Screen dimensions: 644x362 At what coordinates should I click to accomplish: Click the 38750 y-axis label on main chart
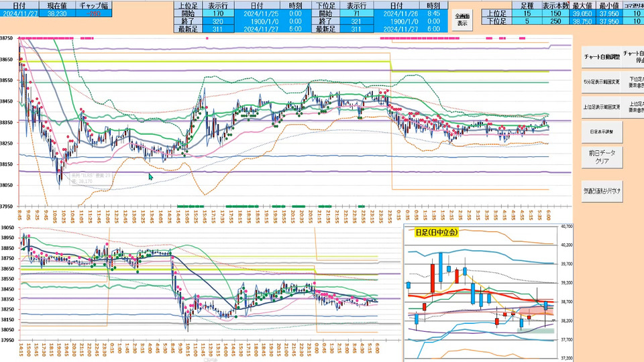pos(7,38)
